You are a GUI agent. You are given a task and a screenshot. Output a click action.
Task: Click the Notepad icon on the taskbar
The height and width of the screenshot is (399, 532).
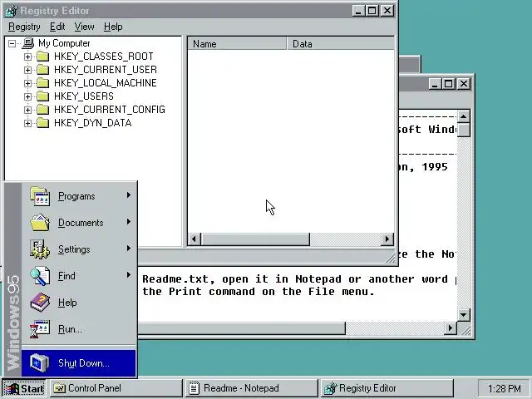pyautogui.click(x=194, y=388)
